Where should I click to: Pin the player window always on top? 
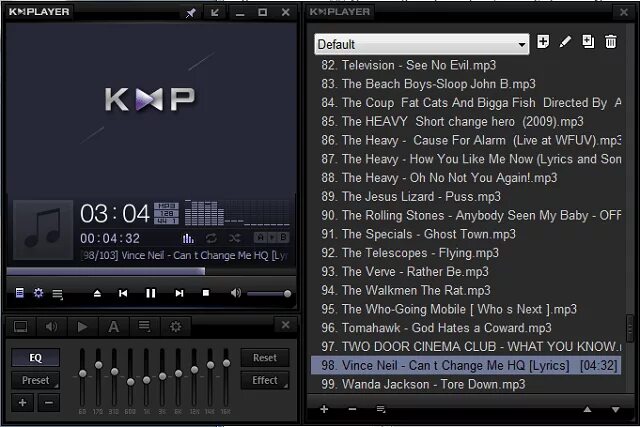(x=191, y=13)
